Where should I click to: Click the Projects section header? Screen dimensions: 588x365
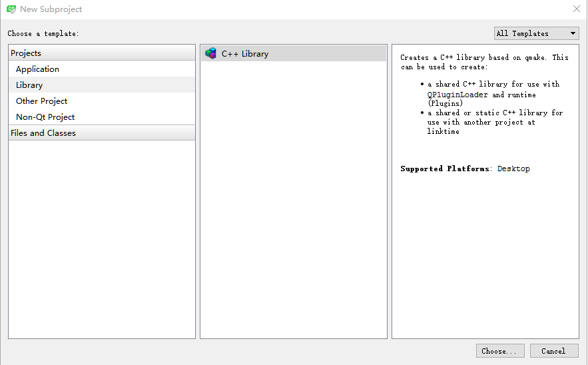tap(102, 53)
